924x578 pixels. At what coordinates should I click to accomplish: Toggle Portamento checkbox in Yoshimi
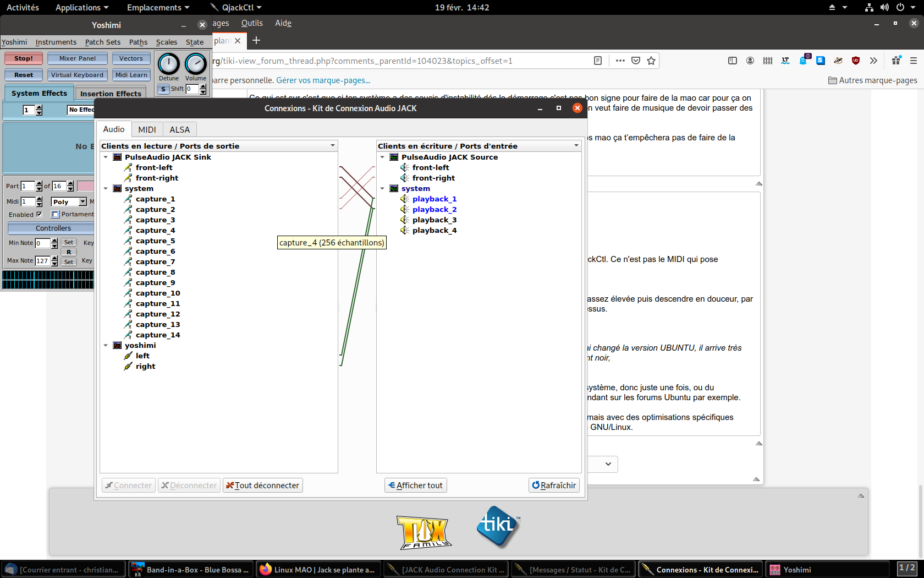(55, 214)
